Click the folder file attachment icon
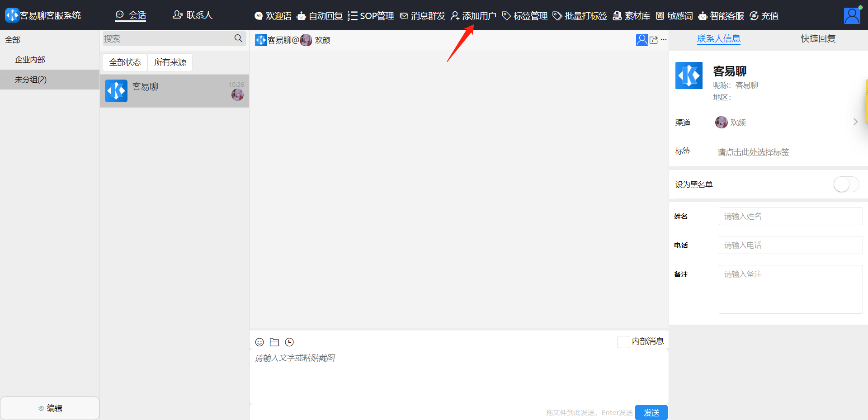Viewport: 868px width, 420px height. click(274, 342)
